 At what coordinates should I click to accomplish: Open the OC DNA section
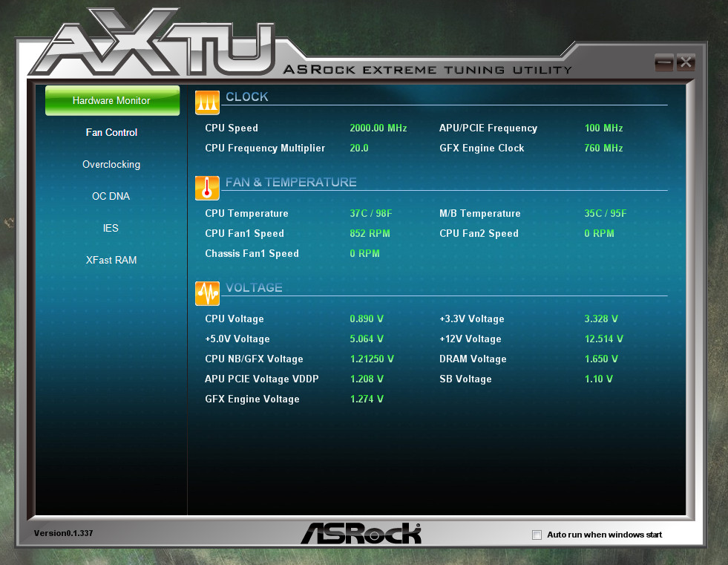(111, 196)
